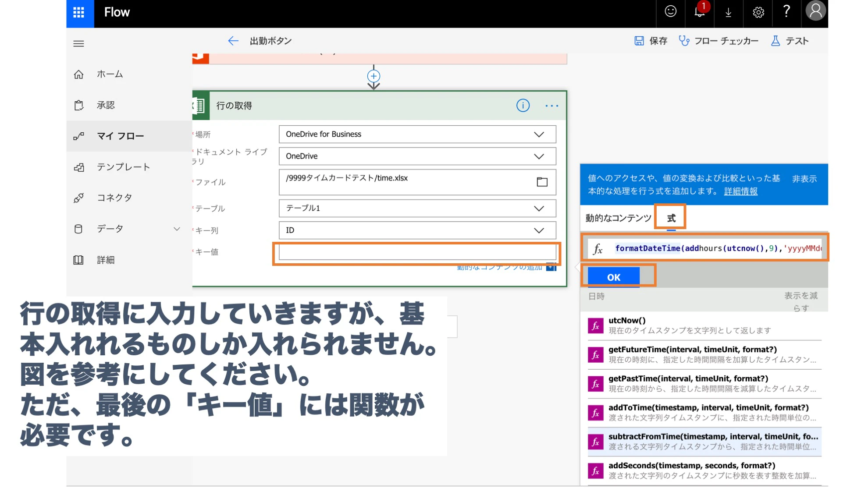Image resolution: width=868 pixels, height=488 pixels.
Task: Click the fx icon beside addSeconds
Action: (x=595, y=471)
